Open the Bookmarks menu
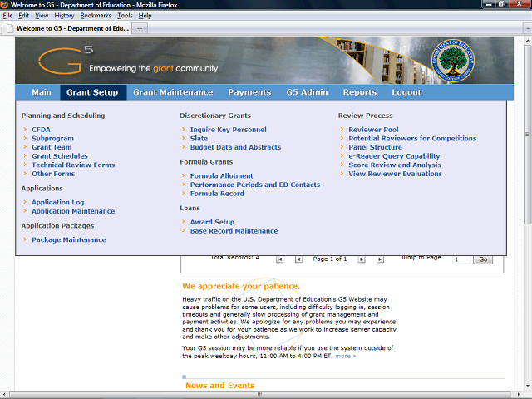The width and height of the screenshot is (532, 399). [96, 16]
